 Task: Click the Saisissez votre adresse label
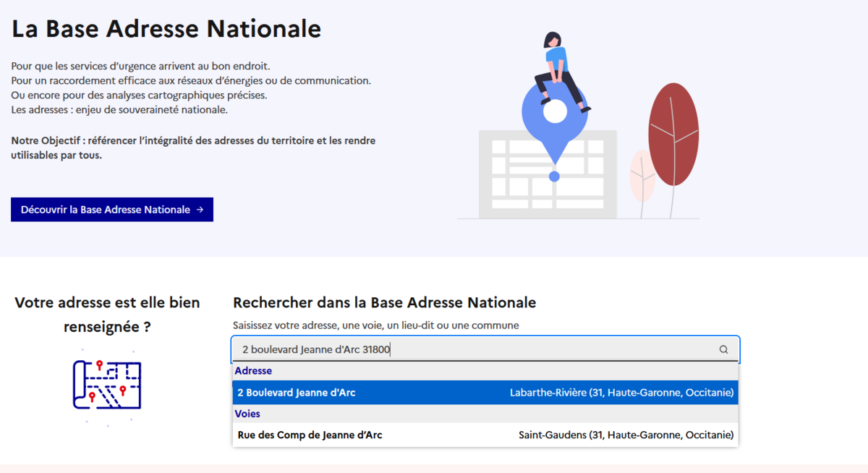(x=375, y=325)
